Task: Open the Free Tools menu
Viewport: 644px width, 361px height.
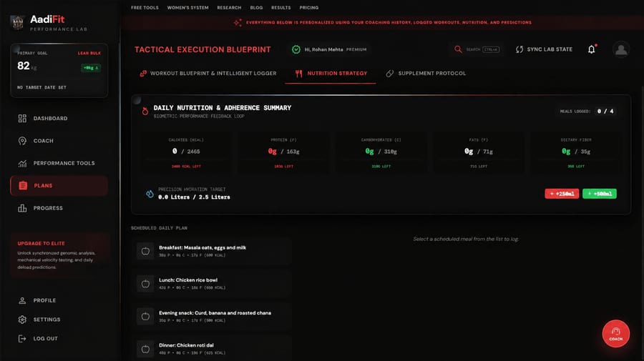Action: [145, 8]
